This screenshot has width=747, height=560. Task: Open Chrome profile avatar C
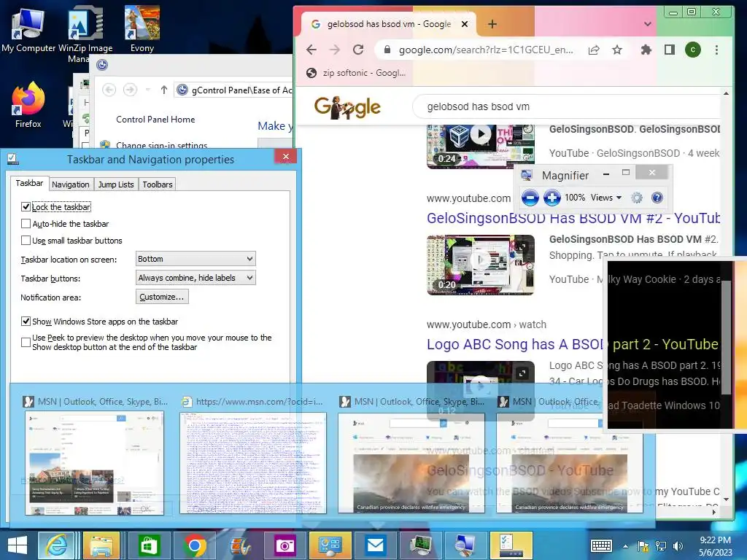pos(693,50)
